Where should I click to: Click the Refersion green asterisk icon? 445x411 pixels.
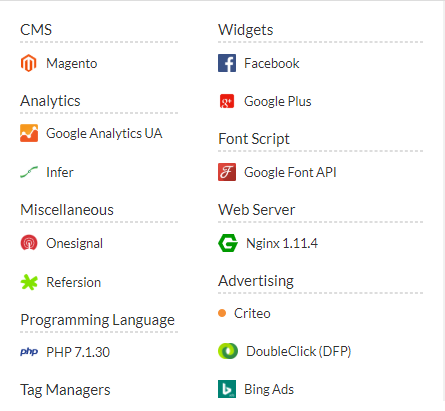coord(29,282)
